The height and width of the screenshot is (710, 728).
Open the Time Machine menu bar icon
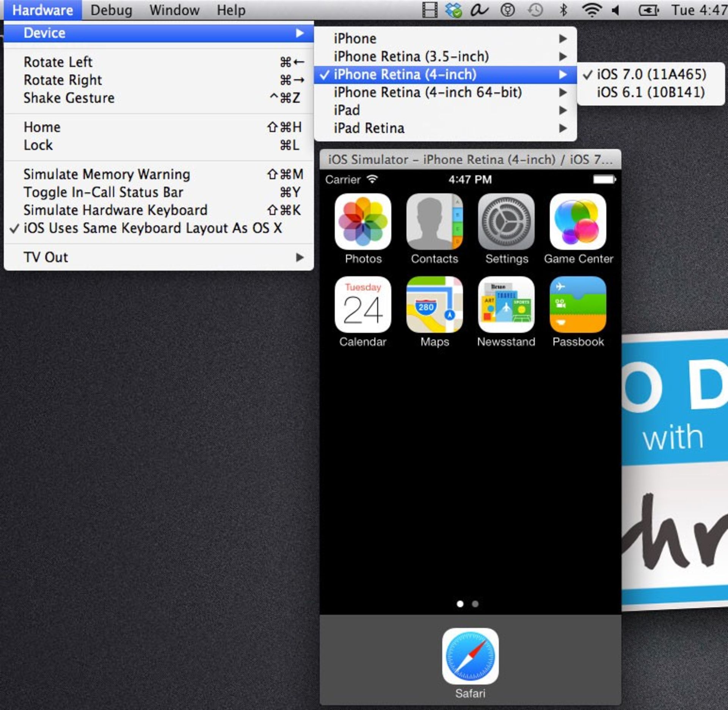(x=535, y=10)
